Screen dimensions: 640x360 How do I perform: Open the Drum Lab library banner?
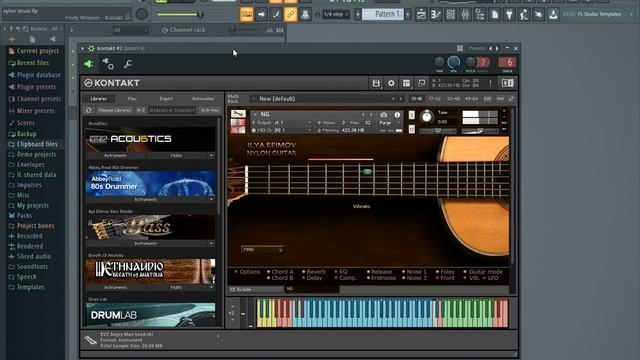coord(150,315)
